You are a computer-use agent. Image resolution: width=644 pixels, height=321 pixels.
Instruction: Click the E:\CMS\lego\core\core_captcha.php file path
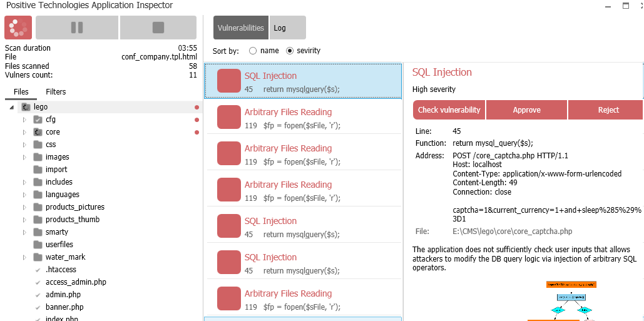pos(512,232)
